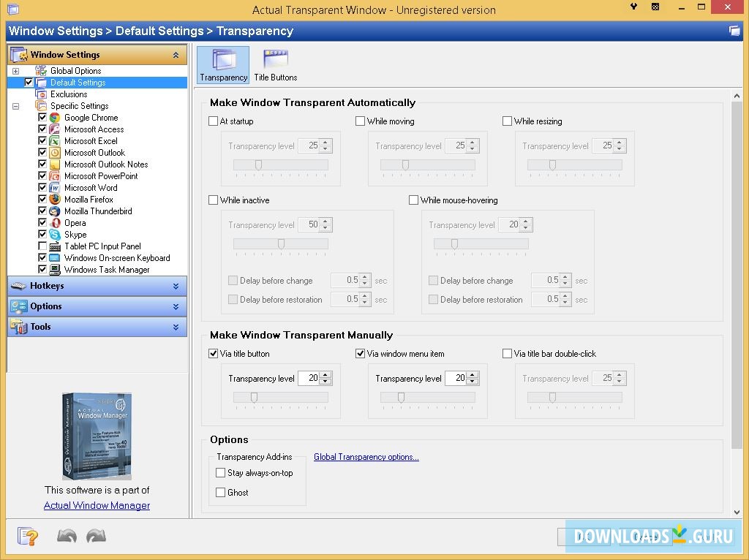Click the Tablet PC Input Panel keyboard icon
This screenshot has height=560, width=749.
[x=55, y=246]
